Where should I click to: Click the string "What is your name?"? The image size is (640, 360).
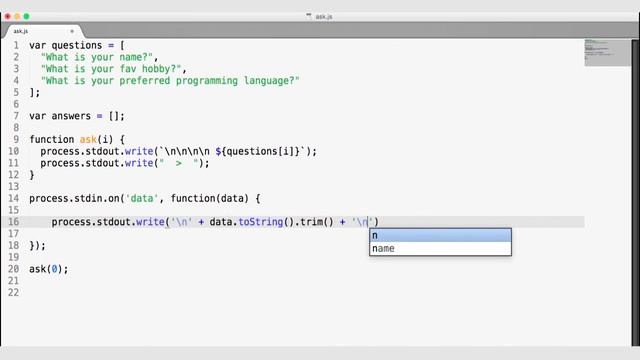pyautogui.click(x=97, y=57)
